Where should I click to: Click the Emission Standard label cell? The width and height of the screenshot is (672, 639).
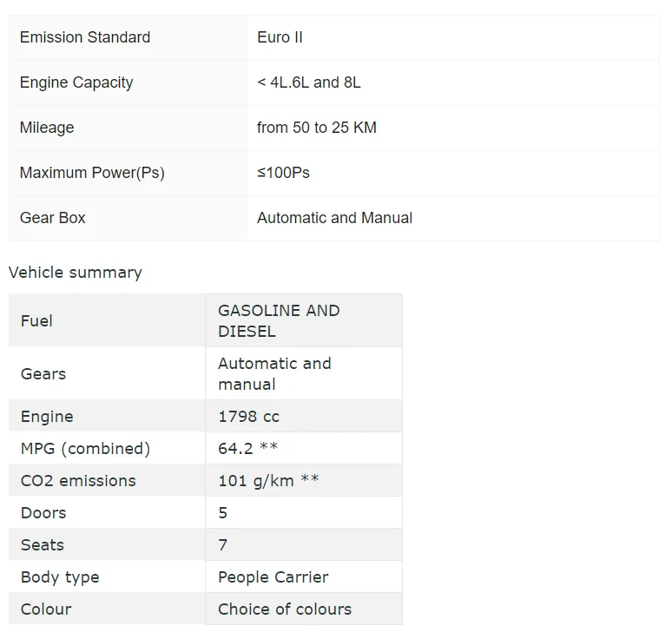tap(85, 37)
